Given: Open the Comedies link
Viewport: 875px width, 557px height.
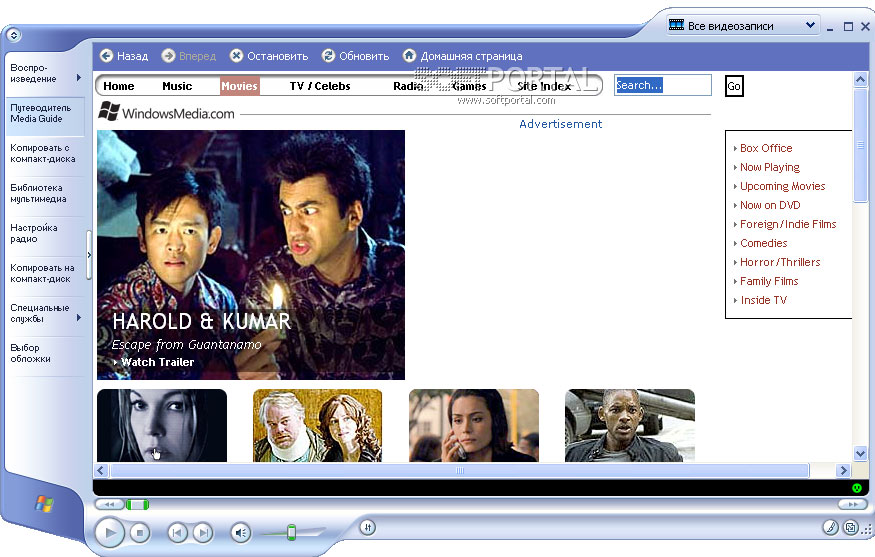Looking at the screenshot, I should point(763,243).
